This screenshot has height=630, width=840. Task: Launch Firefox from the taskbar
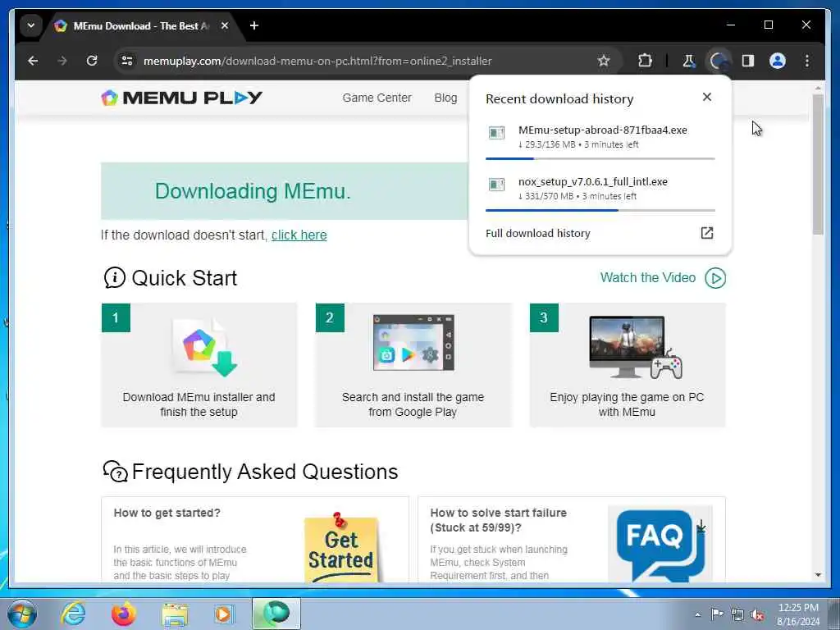pyautogui.click(x=124, y=614)
